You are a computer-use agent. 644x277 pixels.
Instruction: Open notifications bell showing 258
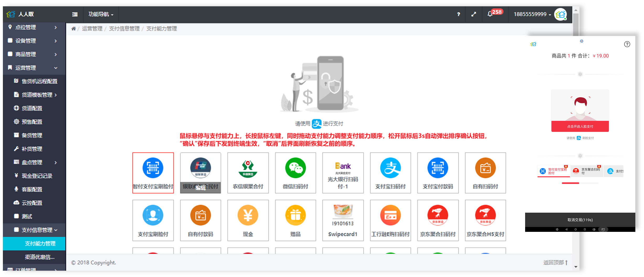(494, 13)
